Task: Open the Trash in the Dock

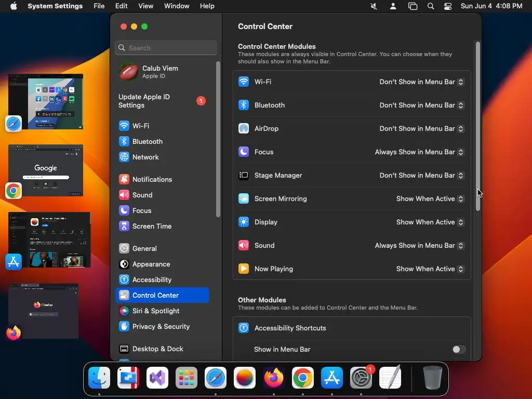Action: (x=433, y=378)
